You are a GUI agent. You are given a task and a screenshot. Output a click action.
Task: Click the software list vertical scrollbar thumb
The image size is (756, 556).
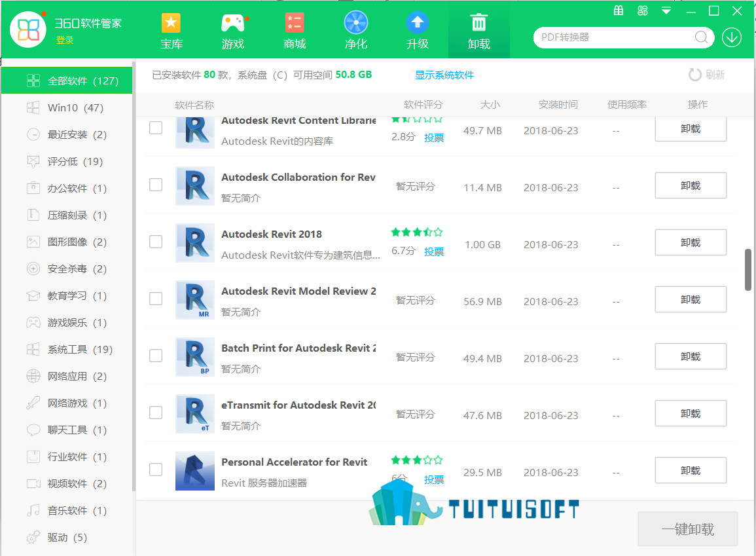pos(747,270)
